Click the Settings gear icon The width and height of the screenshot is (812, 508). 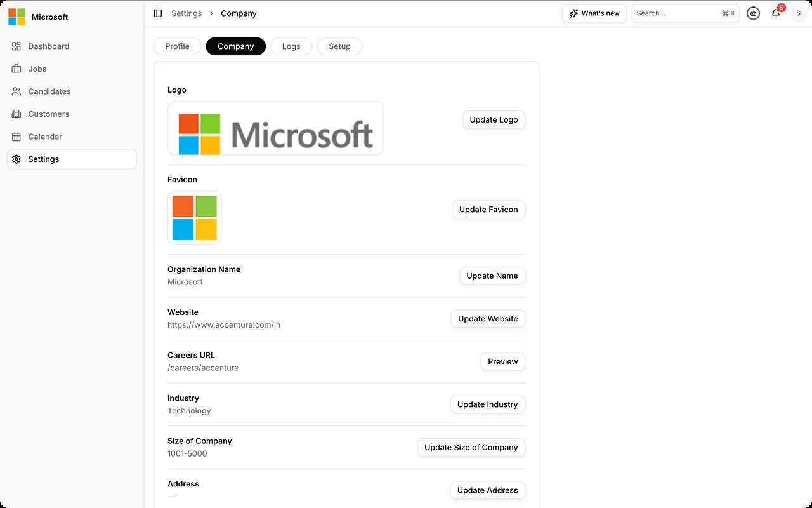click(x=16, y=159)
